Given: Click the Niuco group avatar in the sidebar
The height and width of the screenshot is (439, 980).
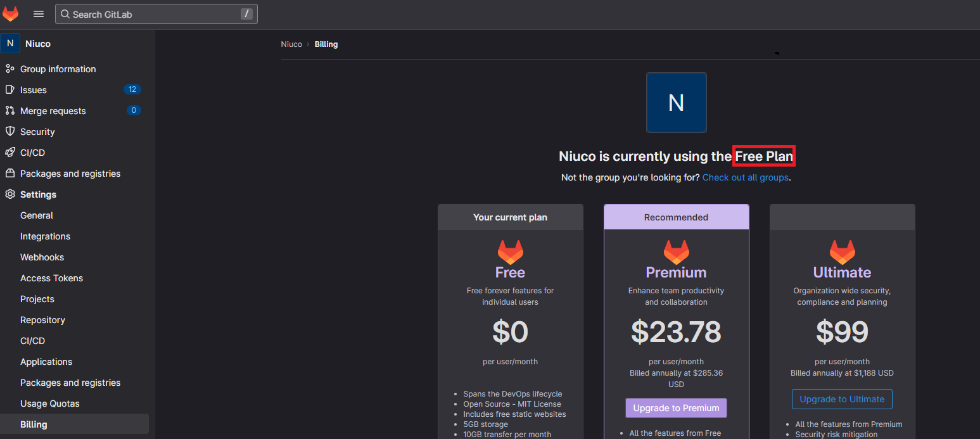Looking at the screenshot, I should click(x=10, y=44).
